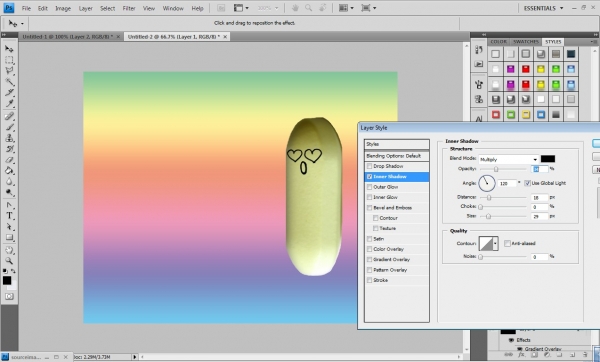Select the Path Selection tool
Viewport: 600px width, 362px height.
(x=9, y=227)
